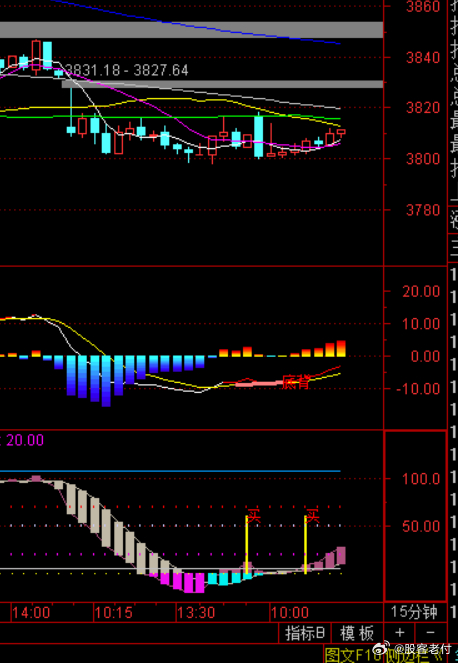Change the 15分钟 chart period
Viewport: 458px width, 663px height.
(x=414, y=612)
